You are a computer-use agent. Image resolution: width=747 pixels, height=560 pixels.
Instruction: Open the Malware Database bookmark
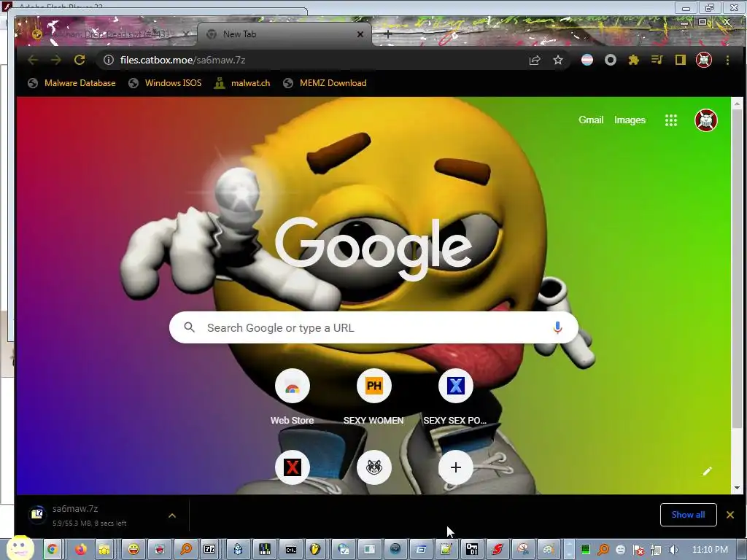[x=72, y=83]
